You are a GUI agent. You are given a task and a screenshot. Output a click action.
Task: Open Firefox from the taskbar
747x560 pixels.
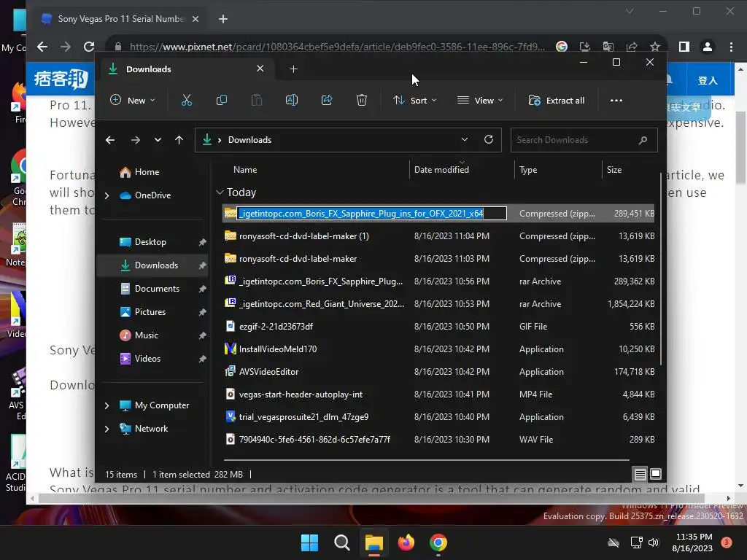pos(406,542)
